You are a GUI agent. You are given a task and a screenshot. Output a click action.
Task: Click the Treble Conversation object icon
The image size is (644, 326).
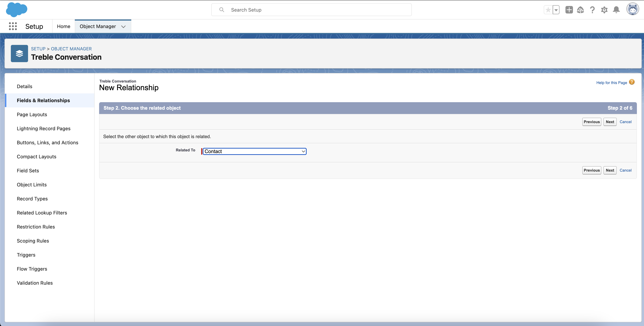click(19, 53)
